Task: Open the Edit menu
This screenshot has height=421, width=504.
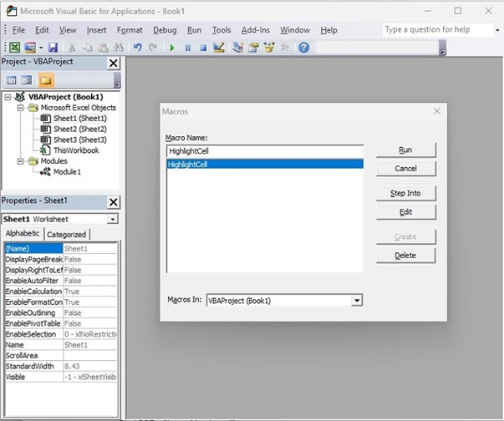Action: 42,30
